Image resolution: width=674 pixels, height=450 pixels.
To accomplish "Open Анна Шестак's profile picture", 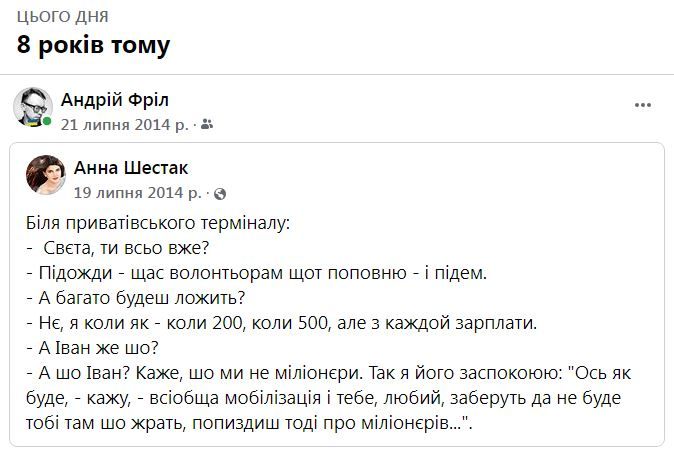I will point(46,175).
